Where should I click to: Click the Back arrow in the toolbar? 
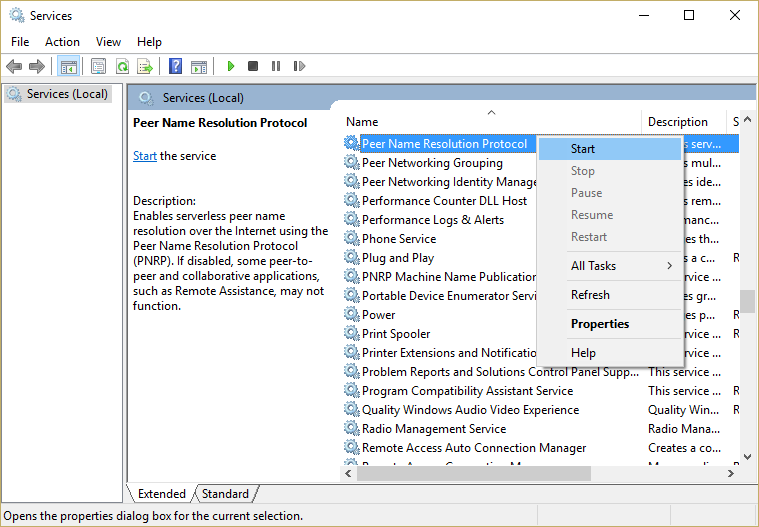pos(14,67)
